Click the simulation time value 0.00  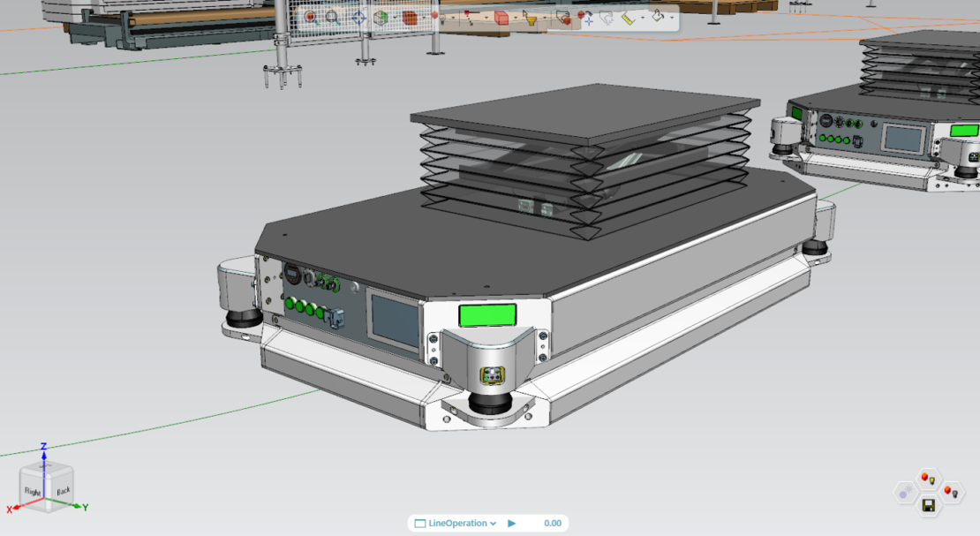552,524
